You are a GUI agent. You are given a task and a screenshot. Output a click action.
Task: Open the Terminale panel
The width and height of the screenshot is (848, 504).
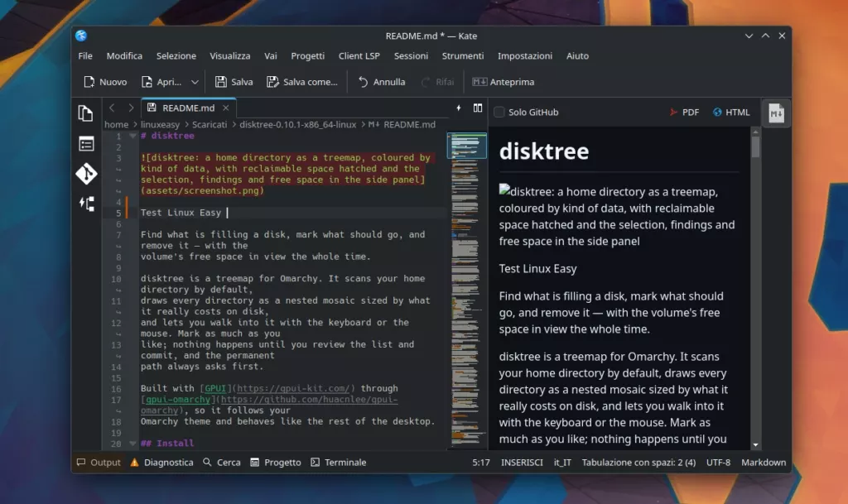point(339,463)
